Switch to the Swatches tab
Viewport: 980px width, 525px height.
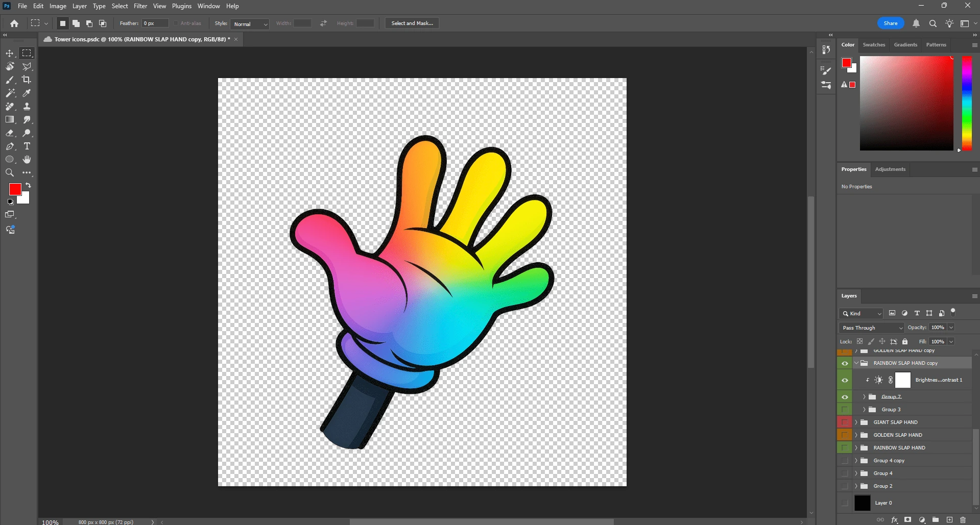874,45
